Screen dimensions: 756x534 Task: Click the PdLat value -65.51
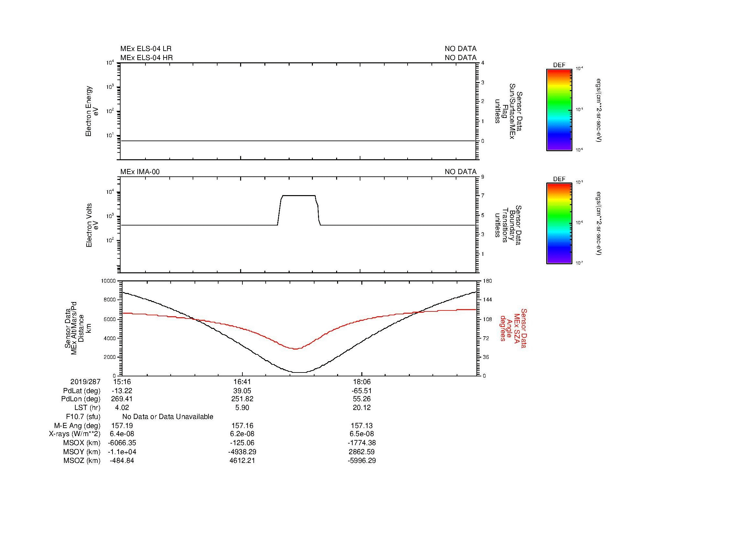(x=362, y=391)
